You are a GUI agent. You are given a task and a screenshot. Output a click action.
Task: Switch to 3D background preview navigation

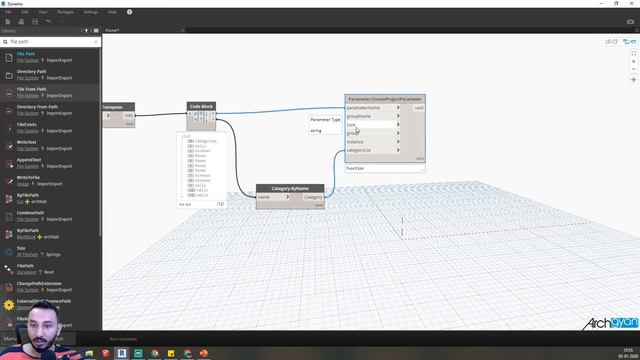[611, 42]
